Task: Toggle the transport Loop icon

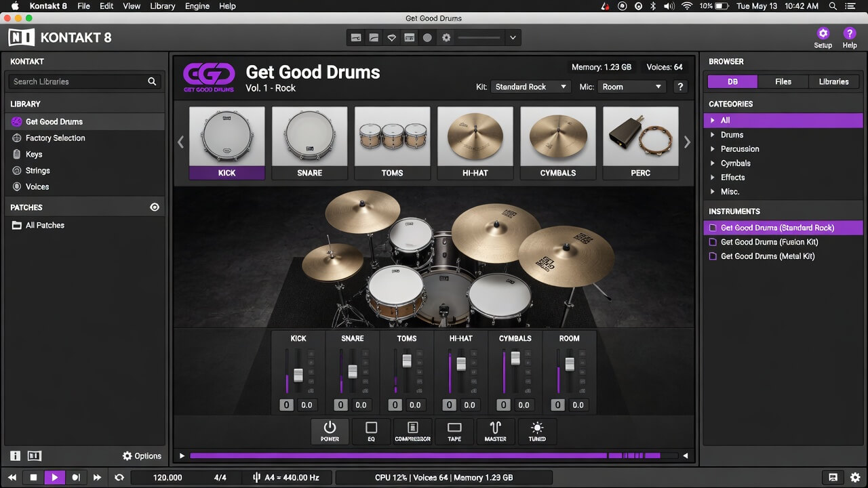Action: [x=119, y=477]
